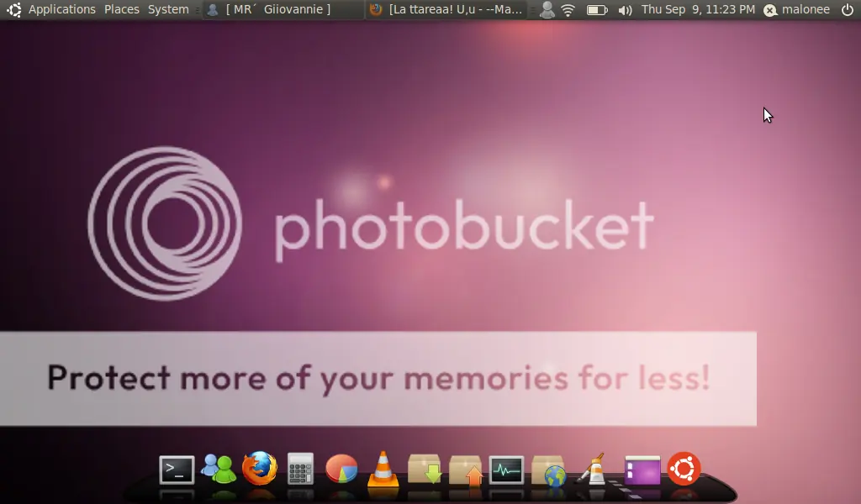Click the package box with orange up arrow
This screenshot has height=504, width=861.
(x=466, y=470)
